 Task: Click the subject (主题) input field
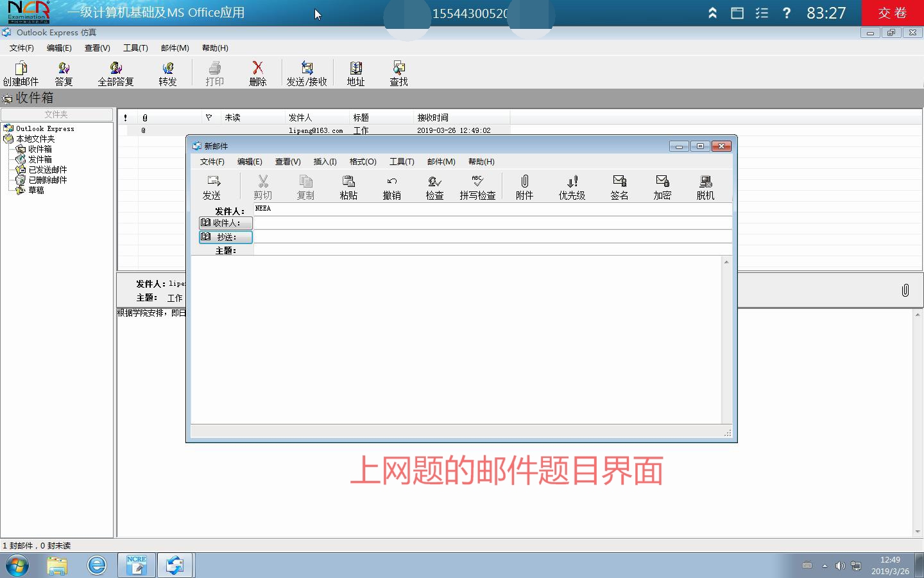click(493, 250)
